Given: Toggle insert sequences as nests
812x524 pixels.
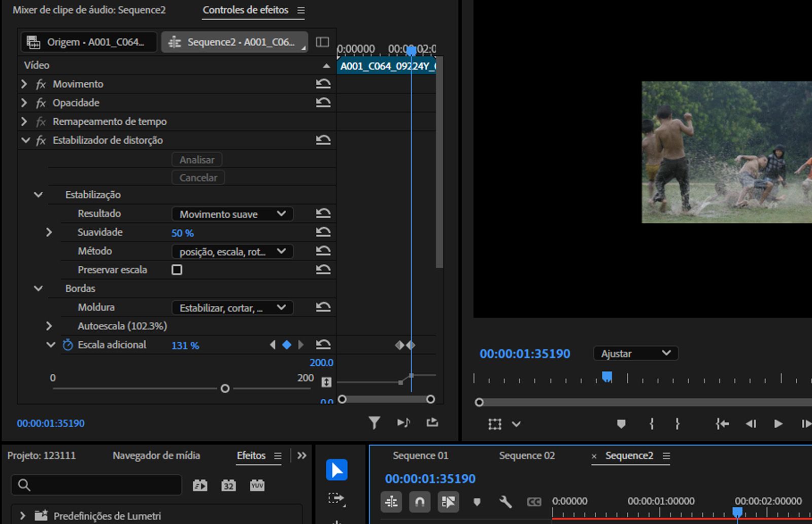Looking at the screenshot, I should (391, 502).
